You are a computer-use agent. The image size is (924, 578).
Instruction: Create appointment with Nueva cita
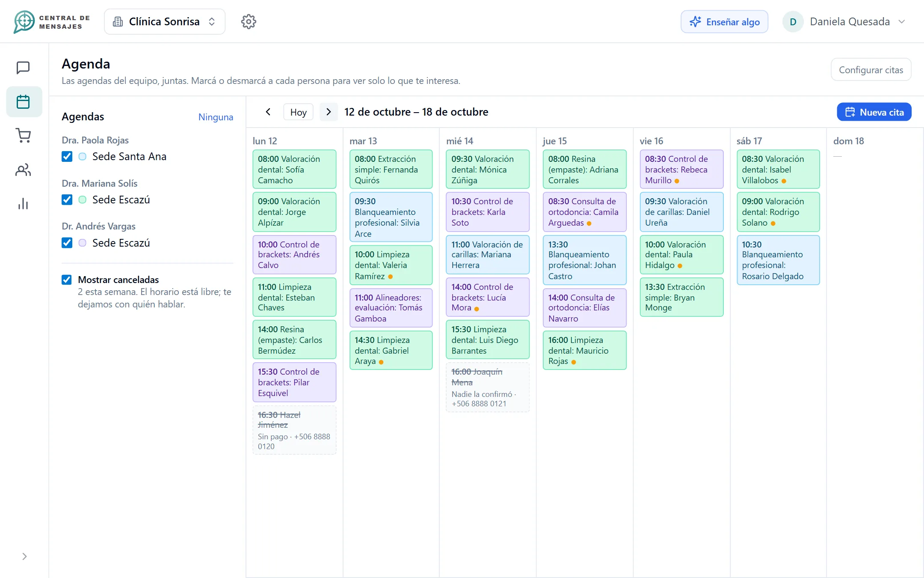(874, 112)
